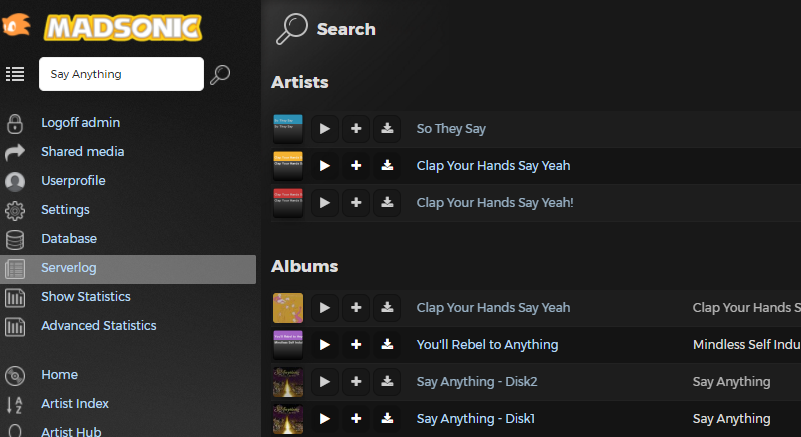Download Clap Your Hands Say Yeah! artist
801x437 pixels.
[387, 202]
